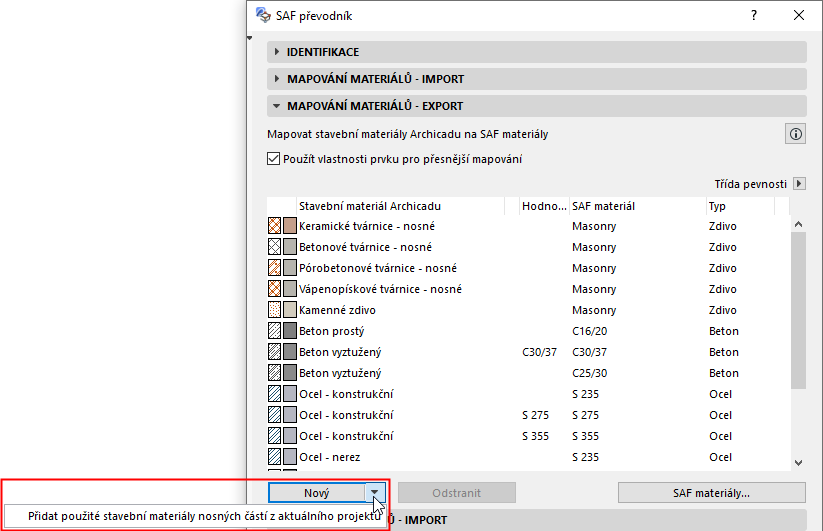Click hatch icon of Beton prostý
The height and width of the screenshot is (531, 823).
click(x=275, y=331)
